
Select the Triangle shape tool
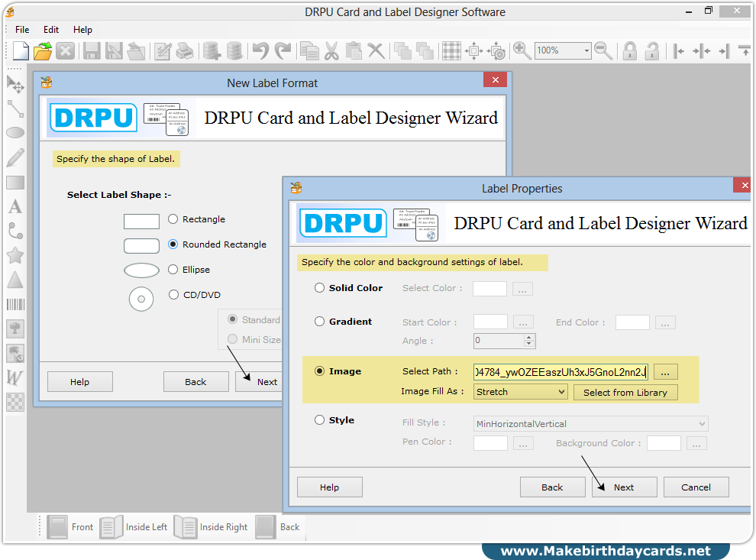[15, 280]
